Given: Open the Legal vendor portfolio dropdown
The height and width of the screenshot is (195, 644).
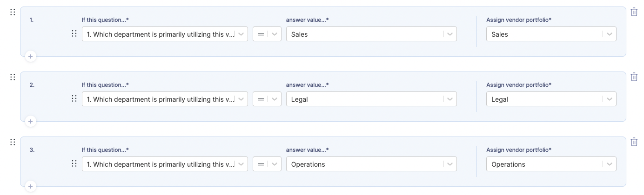Looking at the screenshot, I should (551, 99).
